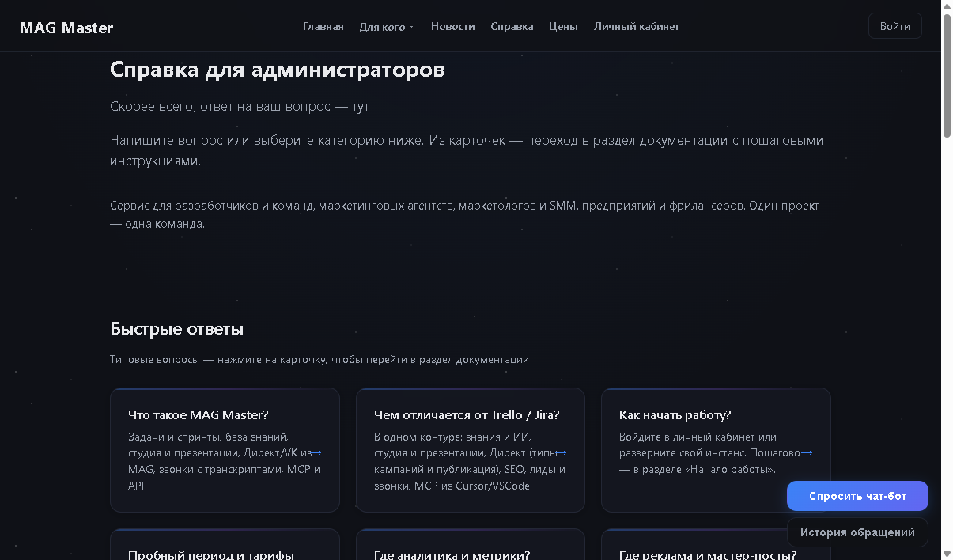
Task: Open the 'Где аналитика и метрики?' card
Action: pyautogui.click(x=471, y=544)
